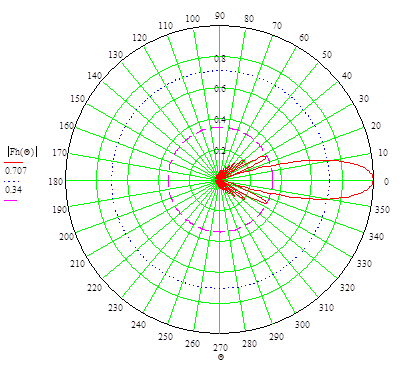Click the 90 degree angle label
The image size is (417, 376).
tap(220, 16)
